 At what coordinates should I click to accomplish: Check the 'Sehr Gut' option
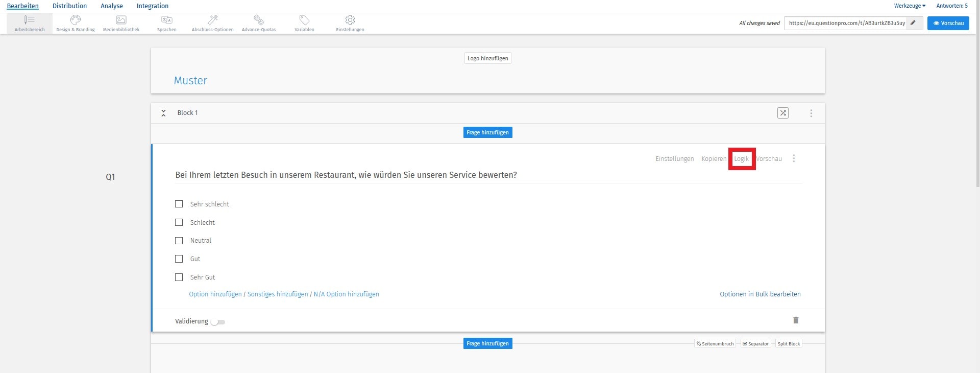tap(179, 277)
